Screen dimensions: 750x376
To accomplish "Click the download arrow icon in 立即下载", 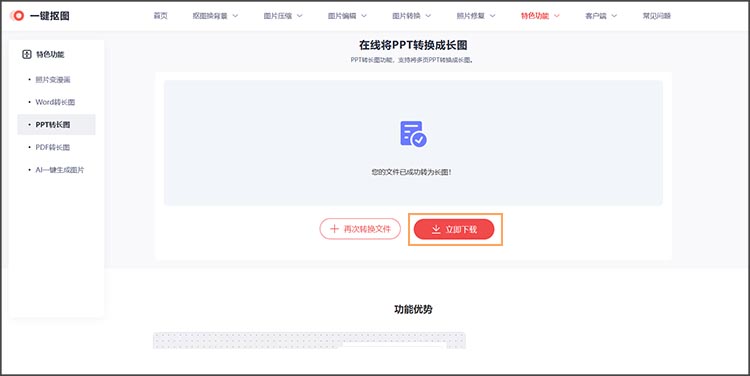I will (x=436, y=230).
